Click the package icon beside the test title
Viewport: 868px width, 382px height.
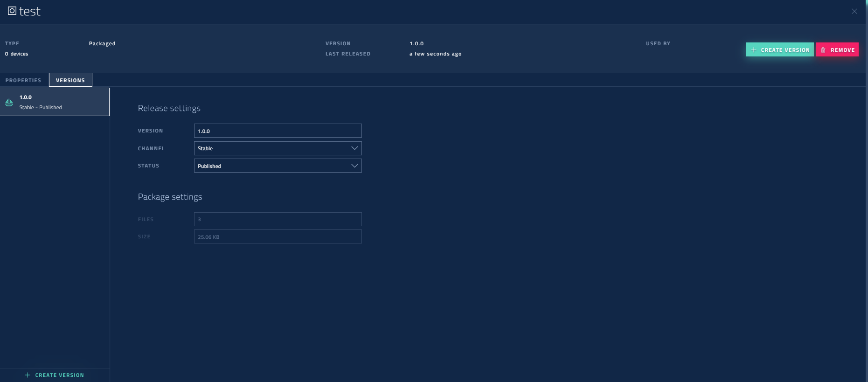click(12, 11)
